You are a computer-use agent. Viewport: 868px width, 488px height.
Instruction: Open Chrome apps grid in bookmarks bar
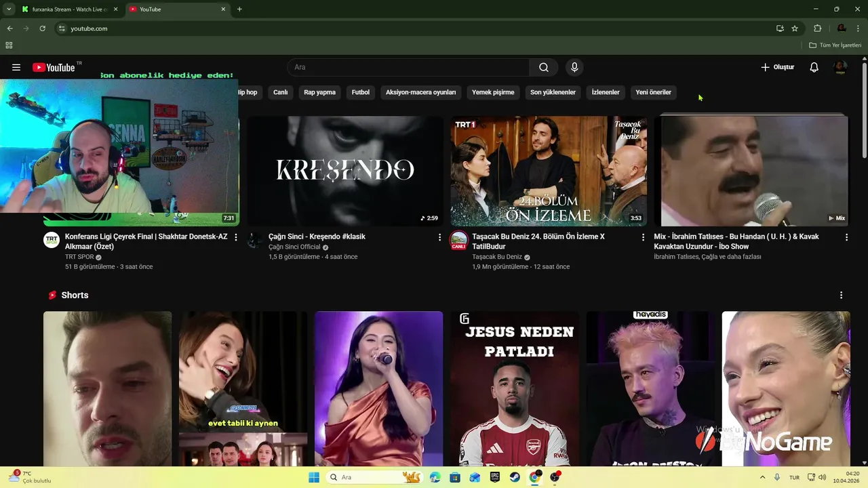9,45
